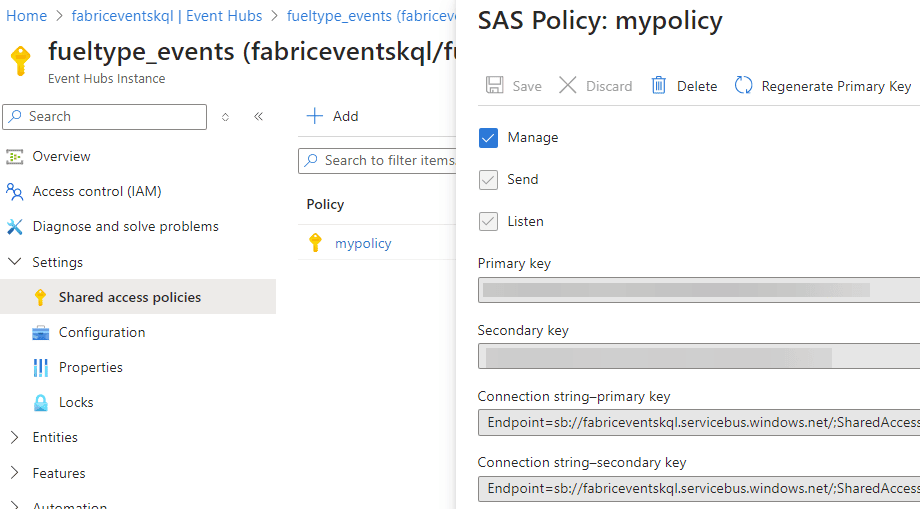Click the Regenerate Primary Key arrows icon
The width and height of the screenshot is (920, 509).
[743, 86]
